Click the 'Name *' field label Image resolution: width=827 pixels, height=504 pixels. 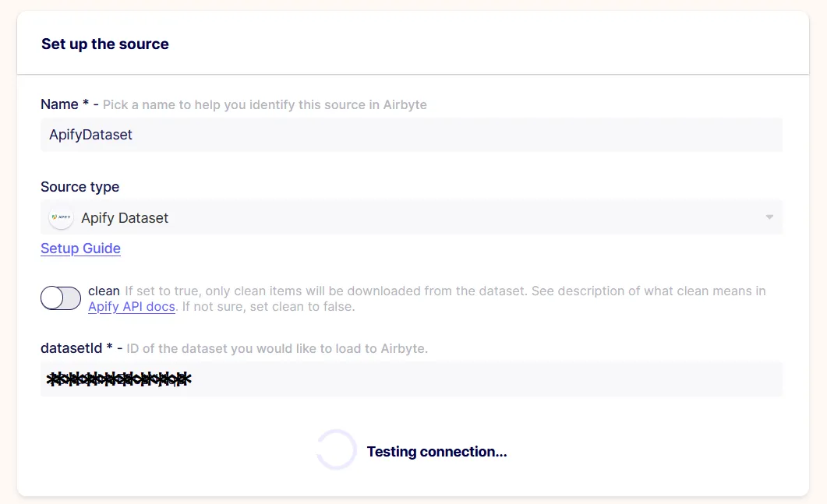pyautogui.click(x=65, y=104)
